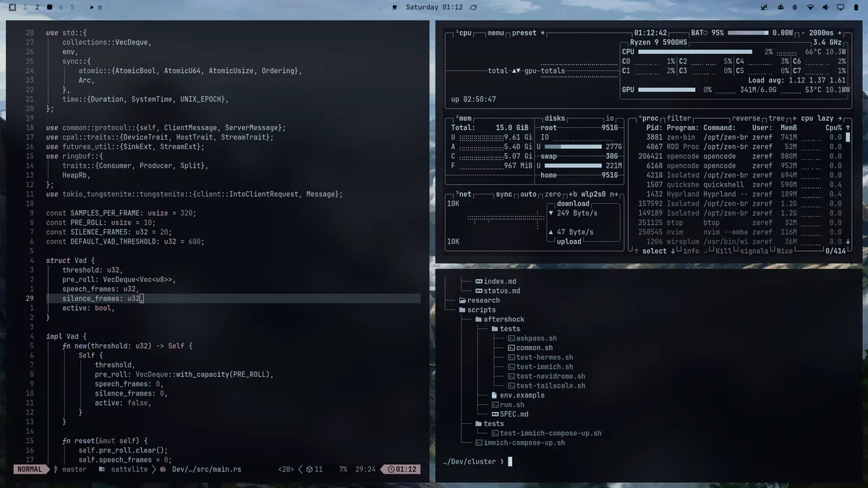Click Nice in the btop proc footer

click(x=783, y=251)
